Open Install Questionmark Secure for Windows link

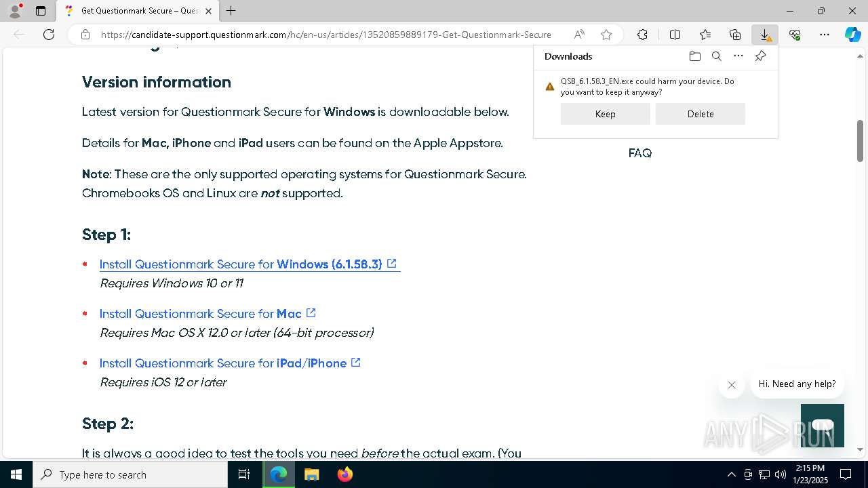coord(248,264)
